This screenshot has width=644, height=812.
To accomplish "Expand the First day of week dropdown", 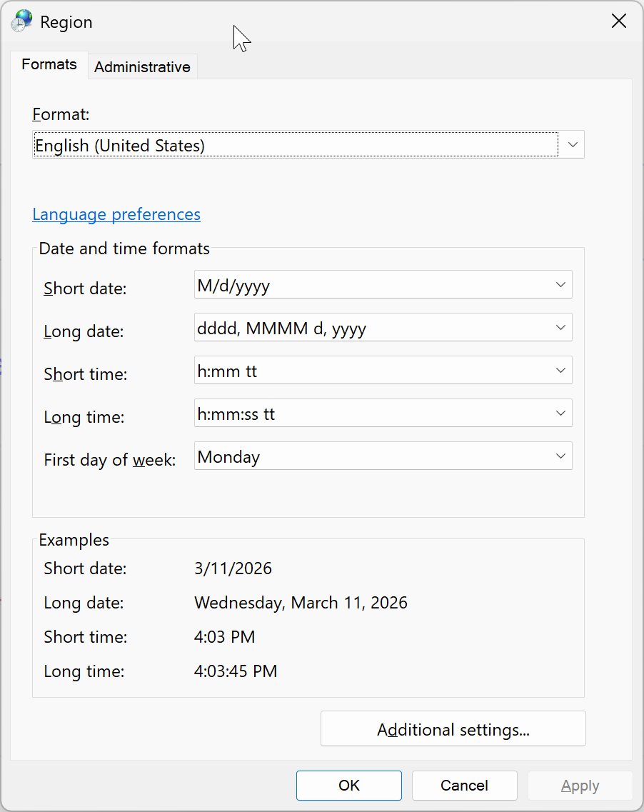I will (383, 456).
